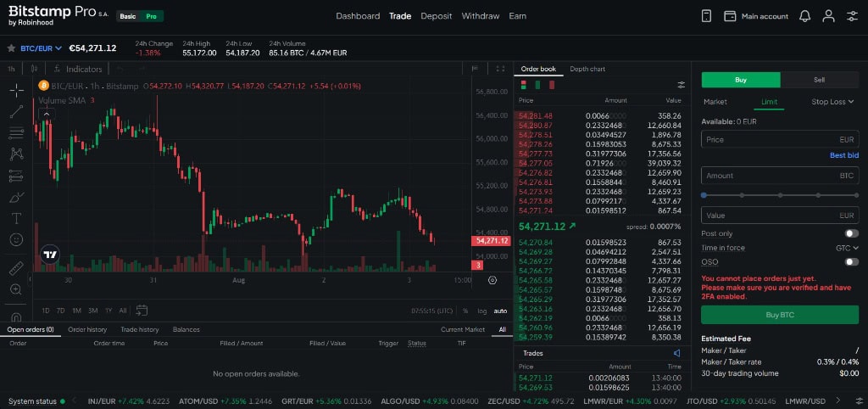Click the Best bid link
The width and height of the screenshot is (868, 409).
pyautogui.click(x=844, y=155)
